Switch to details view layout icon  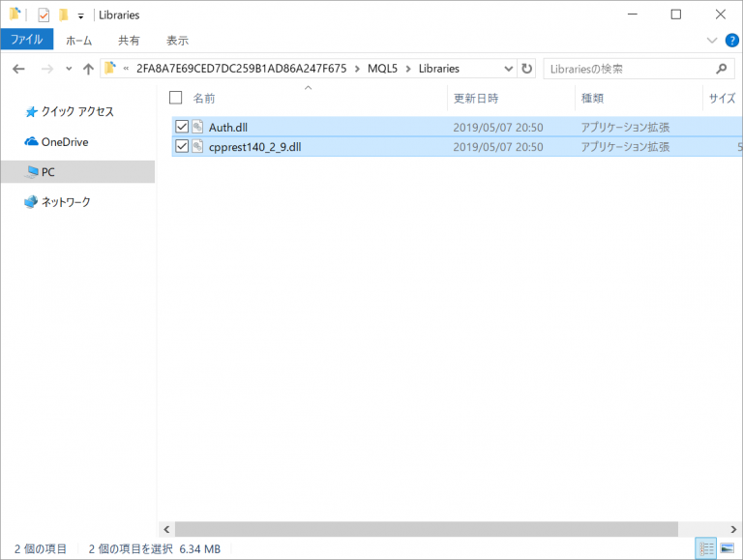[x=707, y=548]
